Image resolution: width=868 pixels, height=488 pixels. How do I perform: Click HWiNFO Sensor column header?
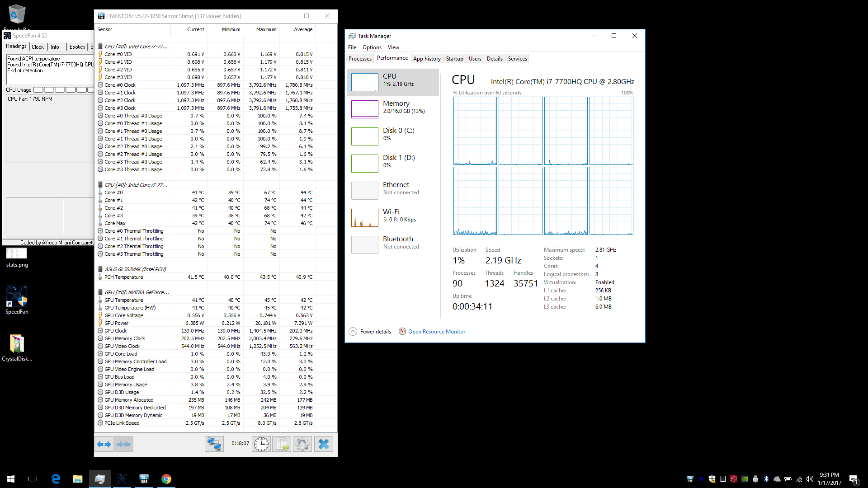132,29
